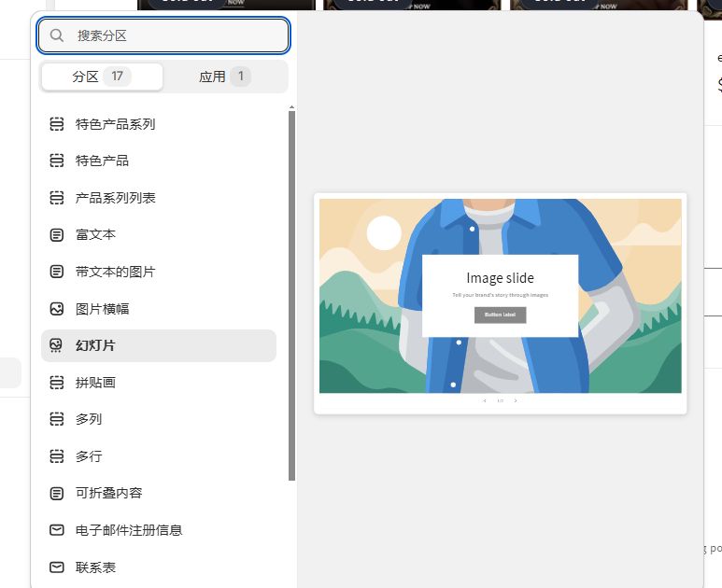Click the 幻灯片 slideshow icon
722x588 pixels.
tap(56, 345)
